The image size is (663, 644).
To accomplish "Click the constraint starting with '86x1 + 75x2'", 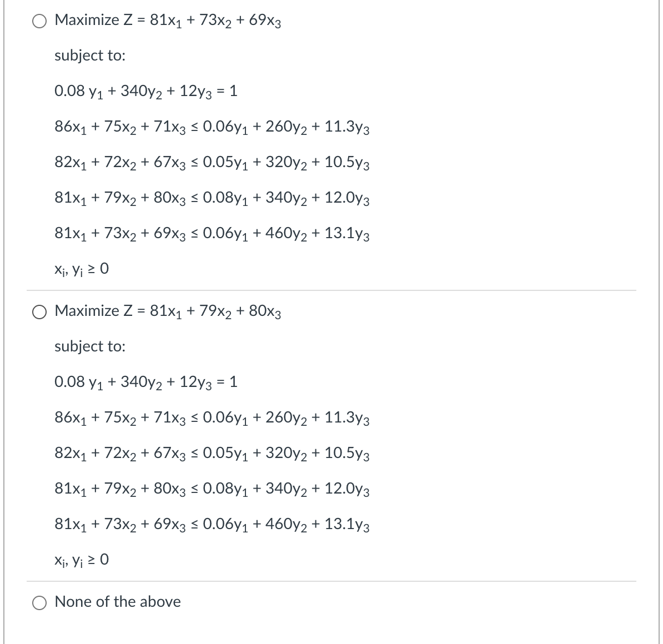I will (212, 128).
